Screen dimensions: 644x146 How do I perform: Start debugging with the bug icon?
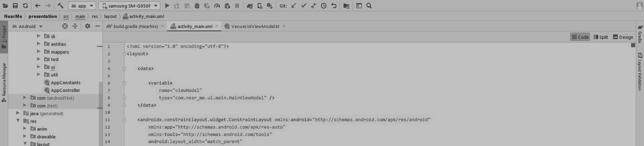[x=197, y=6]
